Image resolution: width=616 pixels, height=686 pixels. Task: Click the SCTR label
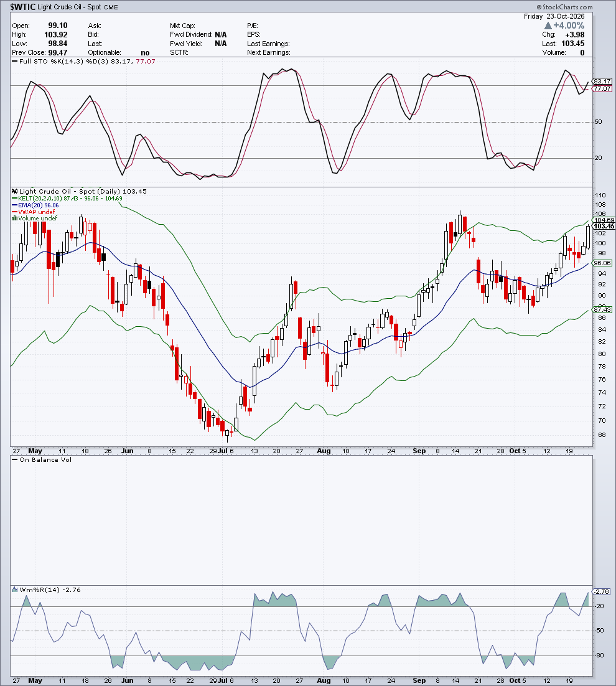coord(179,52)
